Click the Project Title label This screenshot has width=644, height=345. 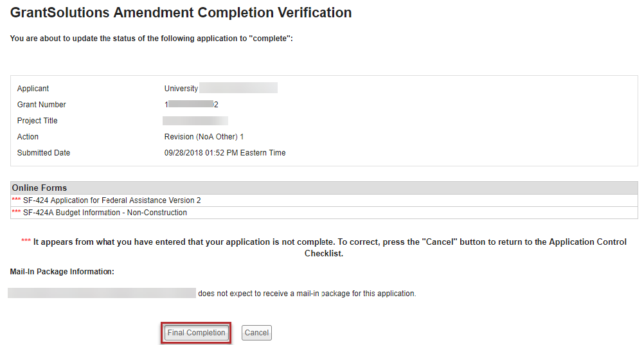pyautogui.click(x=38, y=121)
